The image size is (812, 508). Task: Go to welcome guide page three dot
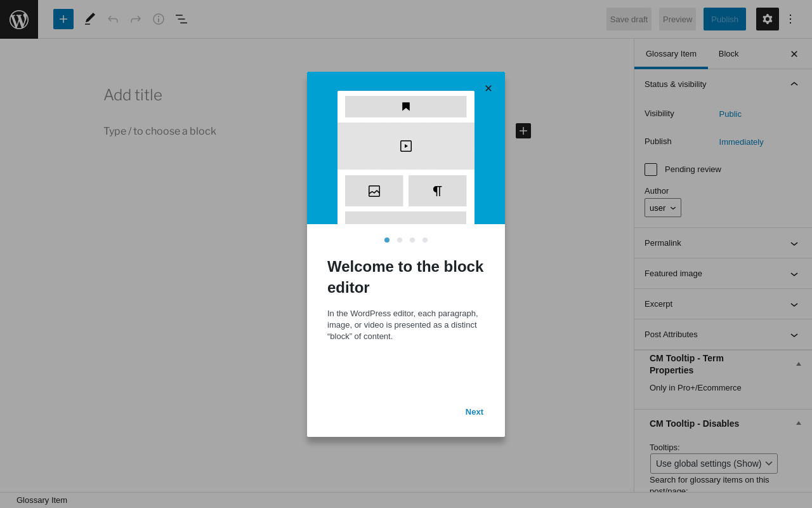pyautogui.click(x=412, y=240)
